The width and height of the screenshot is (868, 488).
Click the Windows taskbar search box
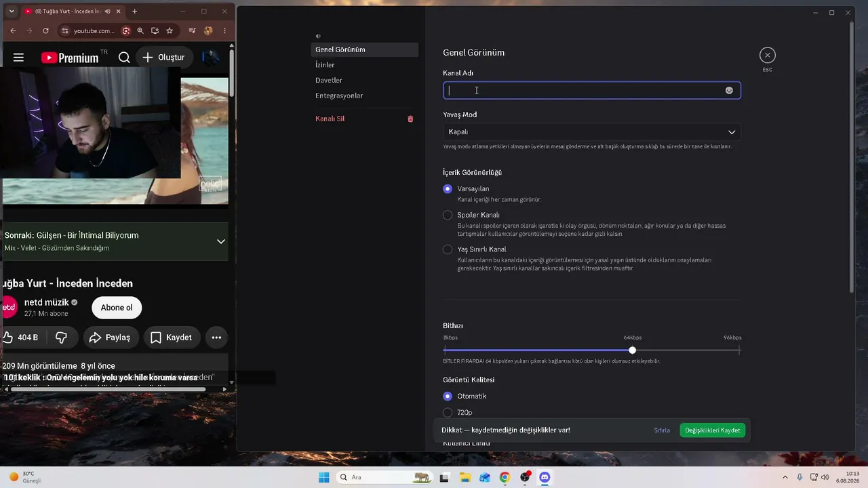pos(385,477)
